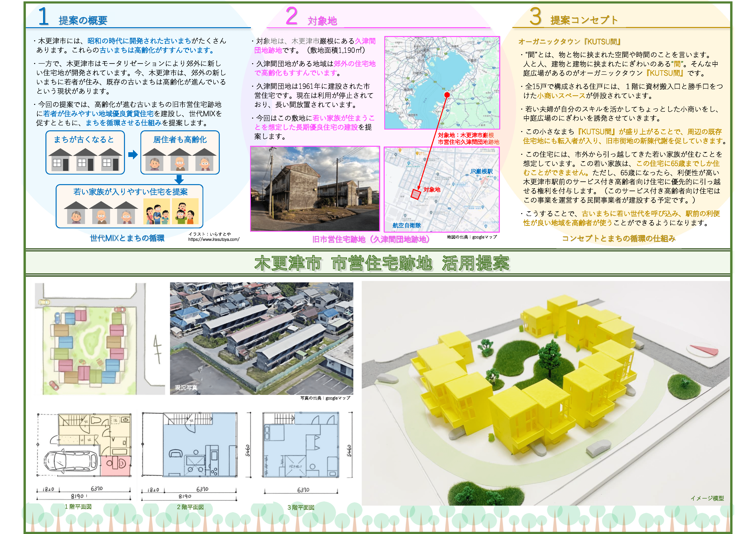Image resolution: width=756 pixels, height=534 pixels.
Task: Click the aerial 現況写真 photo
Action: (x=261, y=338)
